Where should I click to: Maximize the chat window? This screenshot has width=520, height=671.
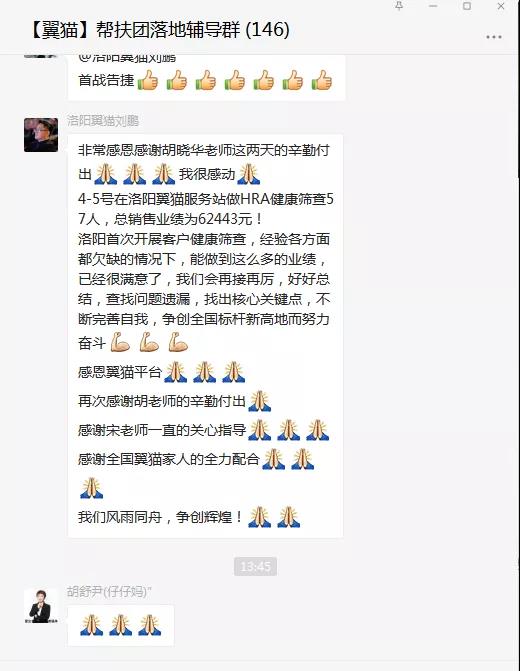point(467,6)
